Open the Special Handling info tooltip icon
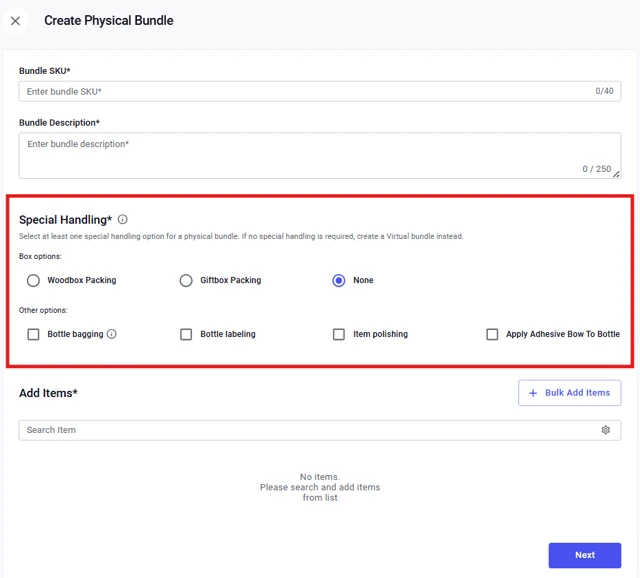640x578 pixels. (x=122, y=220)
